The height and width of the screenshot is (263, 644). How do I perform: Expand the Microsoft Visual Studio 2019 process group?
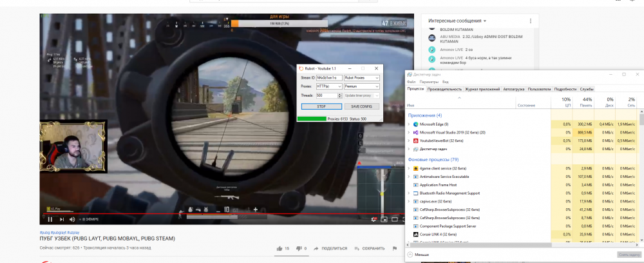point(409,132)
